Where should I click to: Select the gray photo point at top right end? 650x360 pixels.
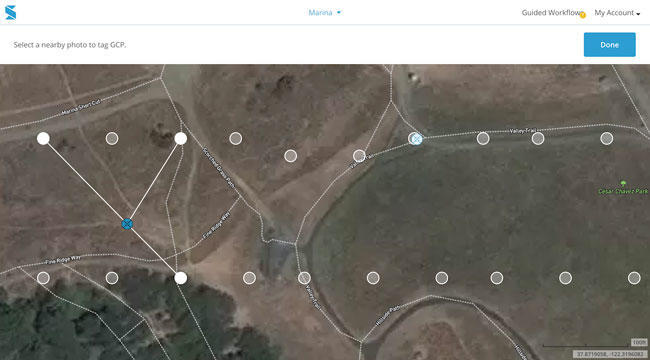tap(606, 139)
